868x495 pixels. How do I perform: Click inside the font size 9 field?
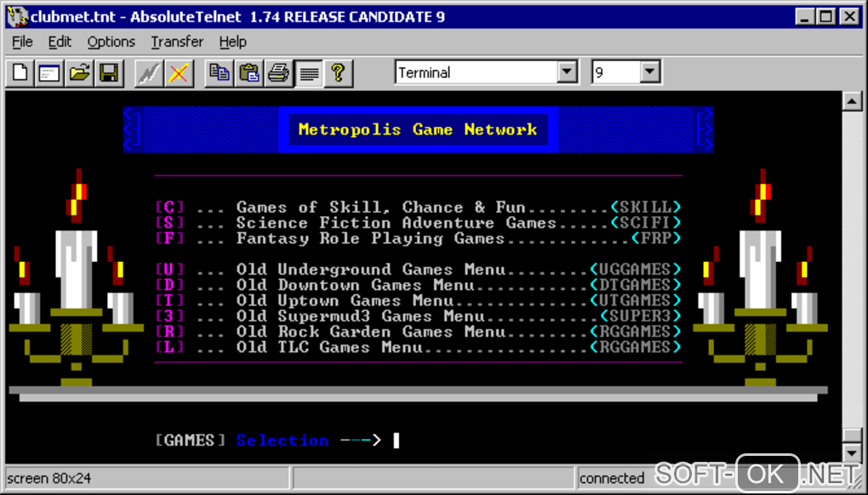coord(616,72)
